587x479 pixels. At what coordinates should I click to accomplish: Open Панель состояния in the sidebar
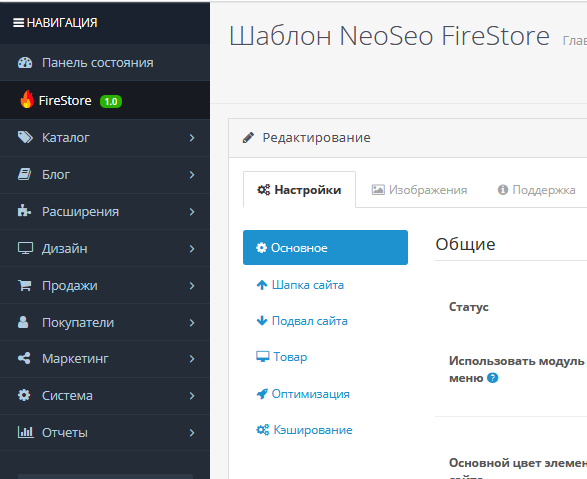(x=105, y=62)
